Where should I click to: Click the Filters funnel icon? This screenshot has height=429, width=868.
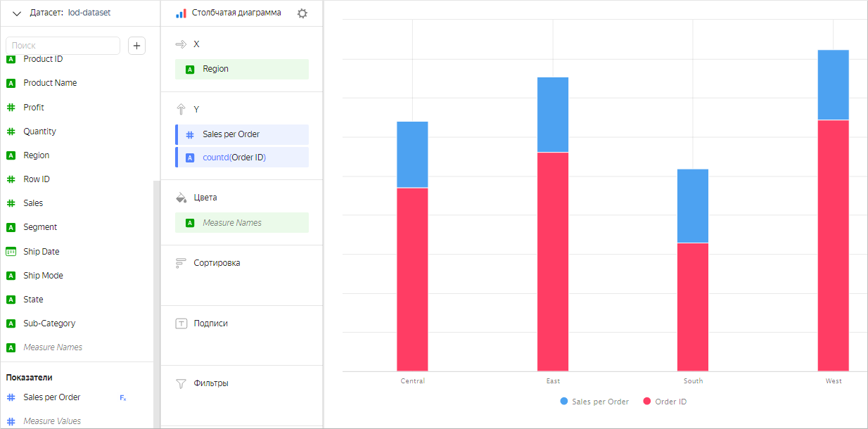pyautogui.click(x=181, y=383)
